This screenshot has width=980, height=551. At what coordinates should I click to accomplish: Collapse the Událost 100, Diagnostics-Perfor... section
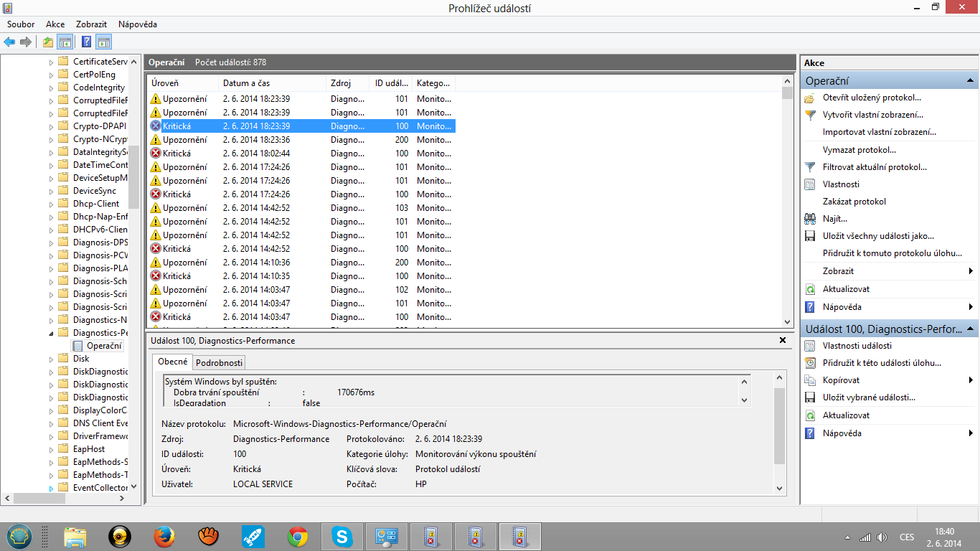970,329
